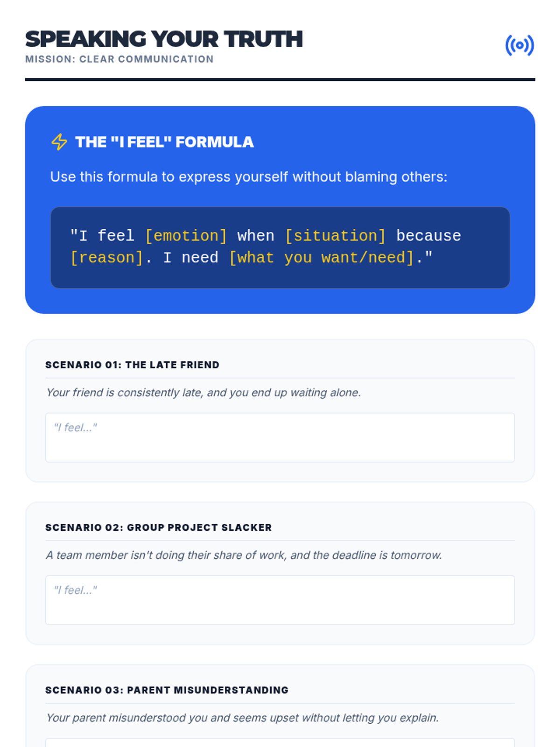
Task: Click the [reason] placeholder in formula
Action: 106,258
